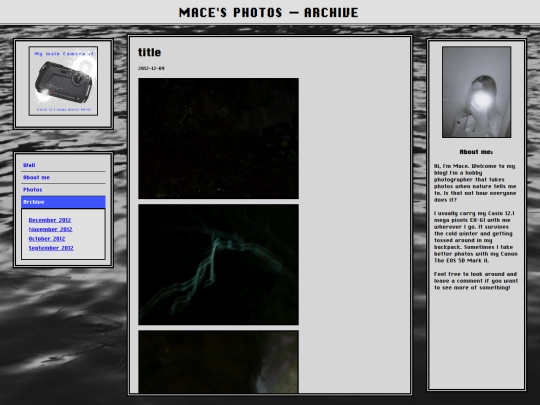Select the highlighted Archive menu item
The image size is (540, 405).
pos(63,202)
